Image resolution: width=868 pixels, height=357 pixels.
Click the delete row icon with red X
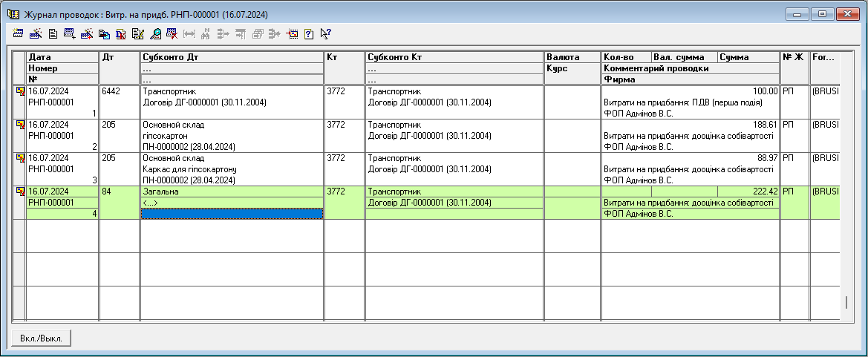click(172, 33)
